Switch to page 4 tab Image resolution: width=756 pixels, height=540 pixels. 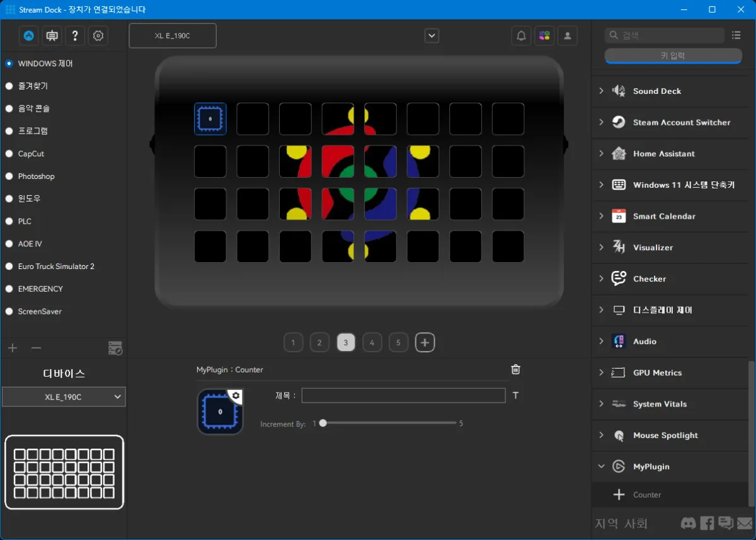click(372, 343)
